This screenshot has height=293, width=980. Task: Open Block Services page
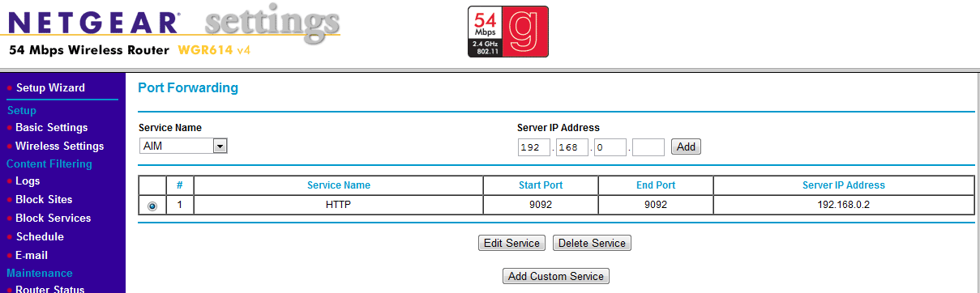pos(53,218)
